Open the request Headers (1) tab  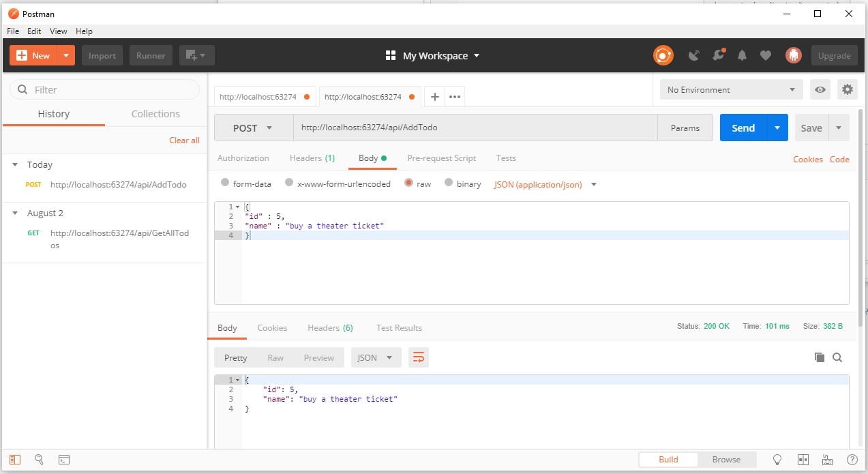pyautogui.click(x=312, y=158)
